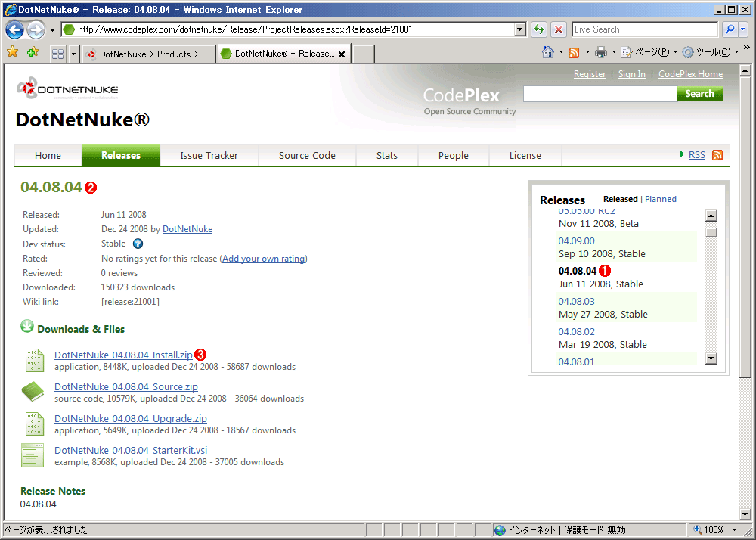Click the DotNetNuke logo image
The height and width of the screenshot is (540, 756).
(67, 88)
